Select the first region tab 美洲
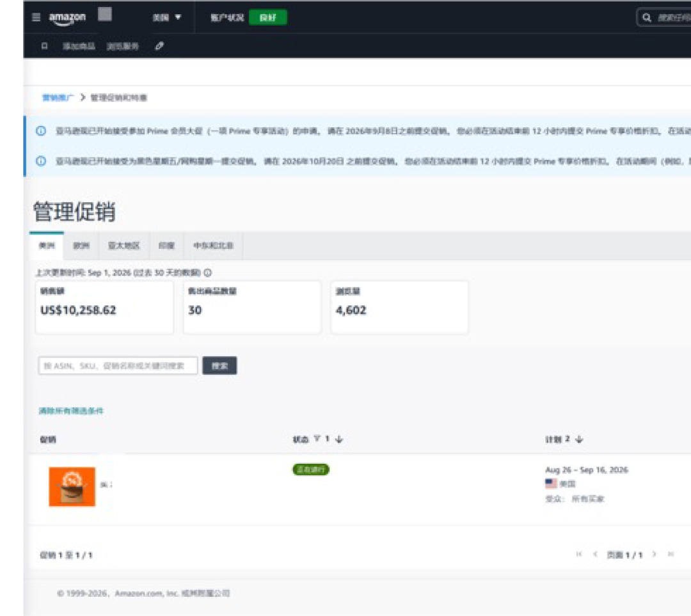The width and height of the screenshot is (691, 616). 47,246
